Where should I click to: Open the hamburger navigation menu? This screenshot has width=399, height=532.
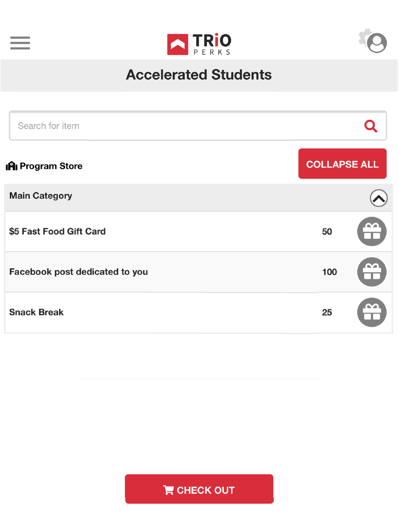[20, 43]
